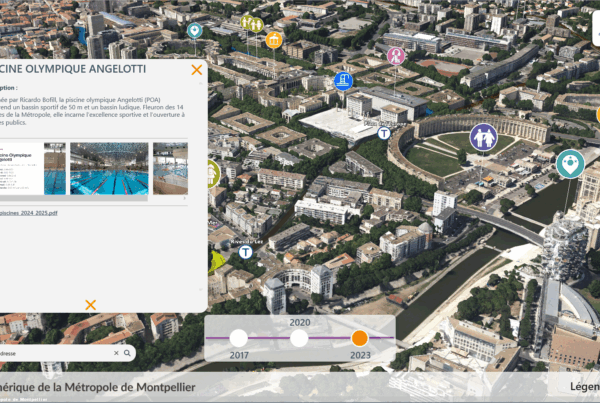
Task: Click the tram 'T' marker near the arena
Action: tap(385, 132)
